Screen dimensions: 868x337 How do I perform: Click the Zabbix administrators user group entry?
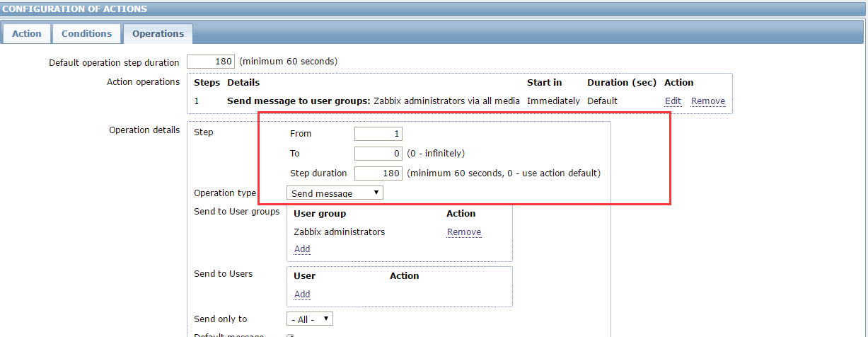tap(339, 232)
